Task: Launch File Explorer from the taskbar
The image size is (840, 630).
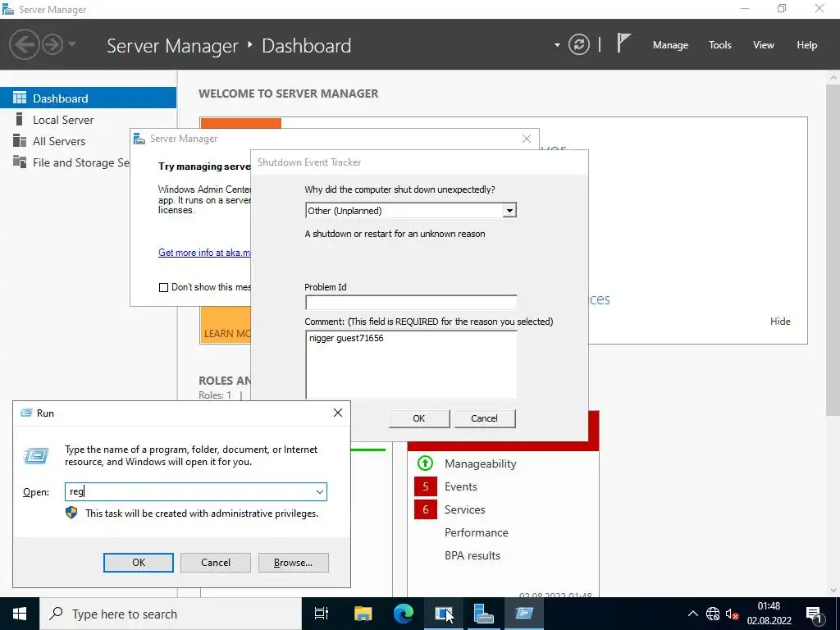Action: (x=363, y=614)
